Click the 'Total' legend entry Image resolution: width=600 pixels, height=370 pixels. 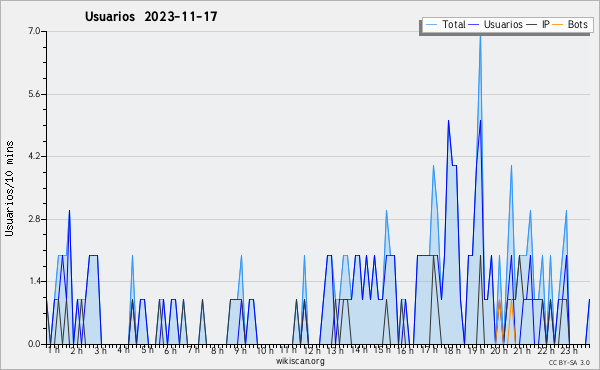click(453, 24)
